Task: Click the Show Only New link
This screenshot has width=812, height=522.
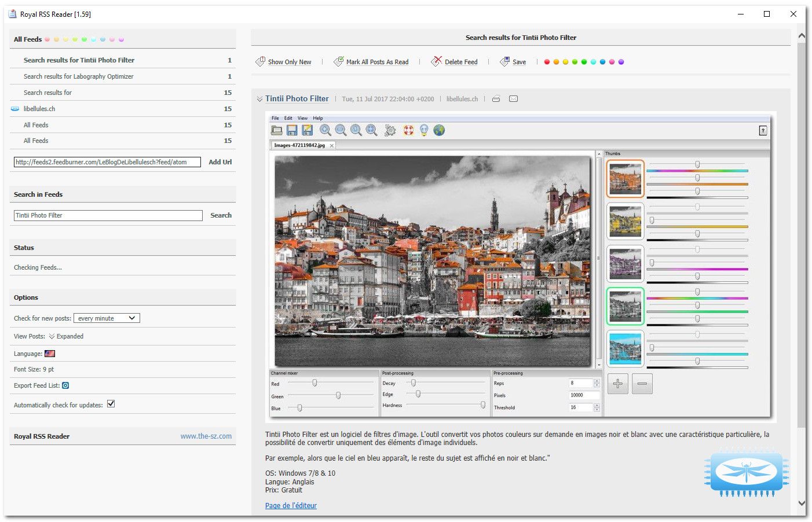Action: click(290, 62)
